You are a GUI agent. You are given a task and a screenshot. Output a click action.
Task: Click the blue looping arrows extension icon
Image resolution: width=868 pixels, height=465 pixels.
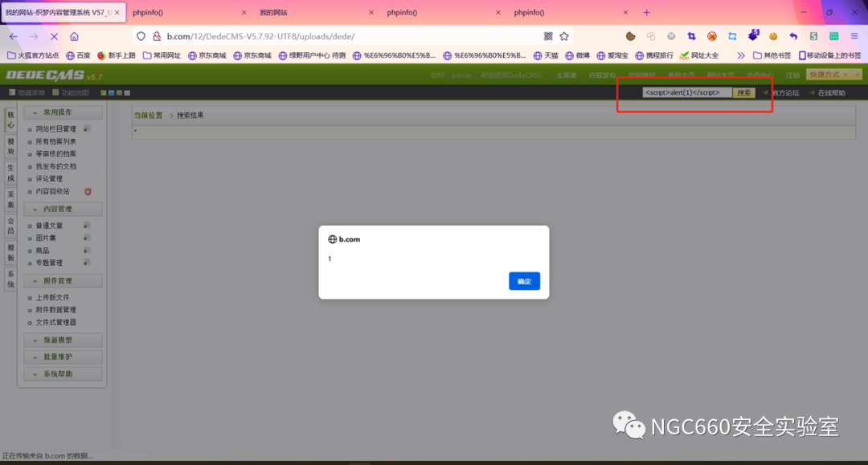tap(732, 36)
